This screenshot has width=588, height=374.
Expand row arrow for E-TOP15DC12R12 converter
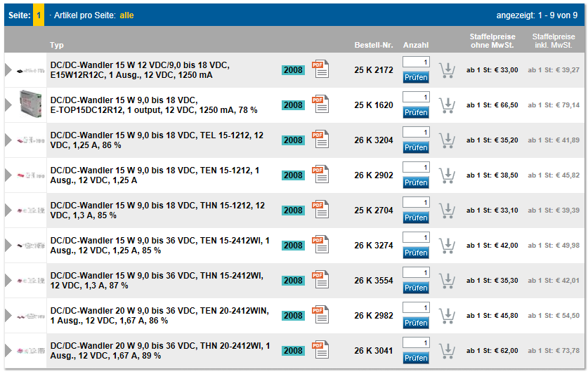(8, 105)
